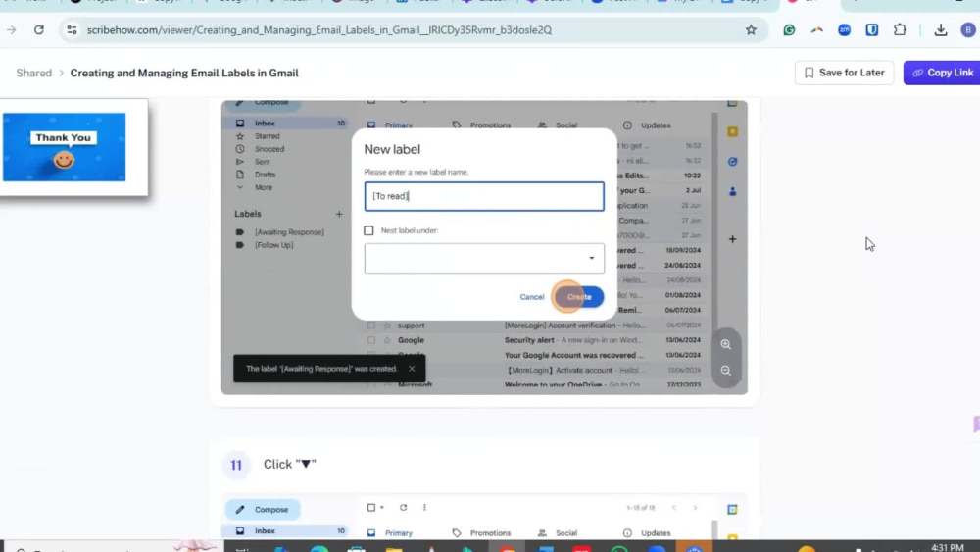Screen dimensions: 980x552
Task: Click the refresh icon in step 11 screenshot
Action: [403, 508]
